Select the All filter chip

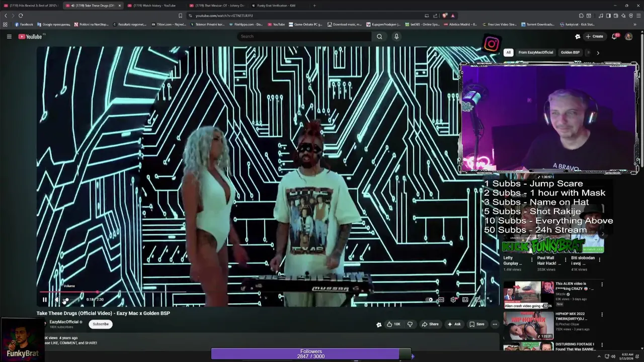[508, 52]
